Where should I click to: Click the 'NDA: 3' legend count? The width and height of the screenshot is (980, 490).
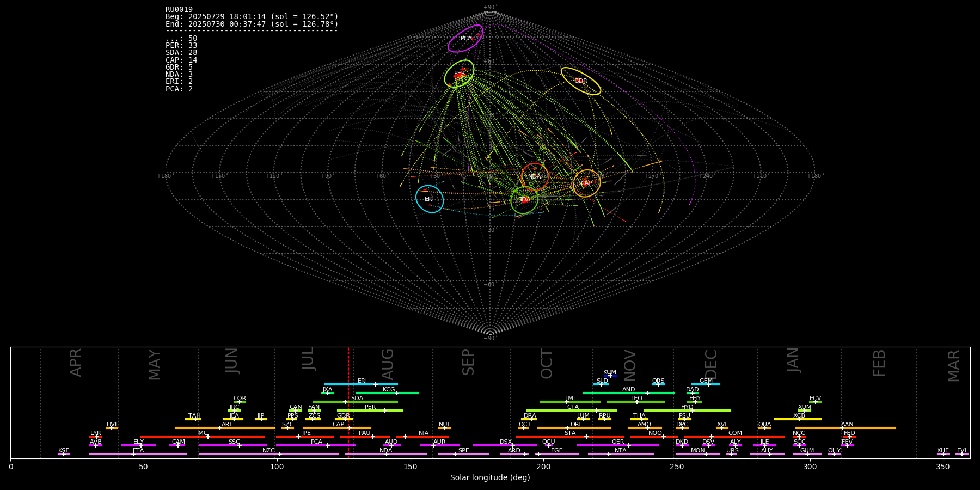tap(179, 75)
